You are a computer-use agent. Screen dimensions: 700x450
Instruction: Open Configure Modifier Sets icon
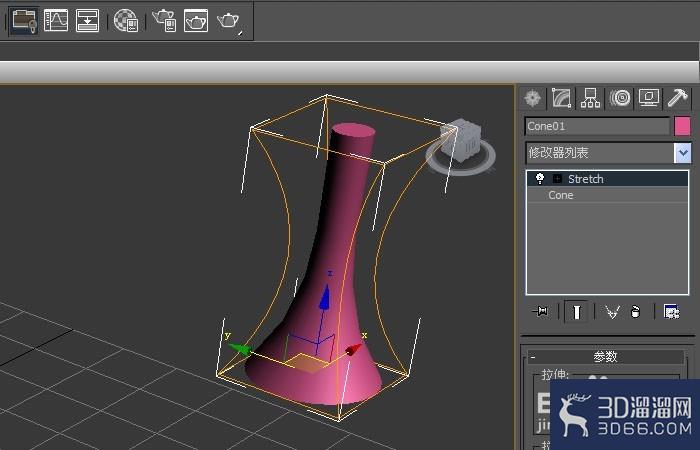[671, 312]
